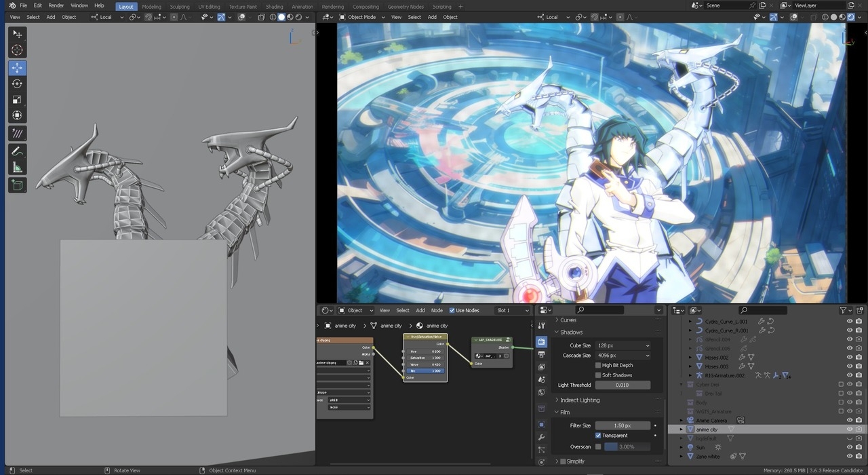Click the Blender logo menu icon
This screenshot has height=475, width=868.
tap(12, 5)
